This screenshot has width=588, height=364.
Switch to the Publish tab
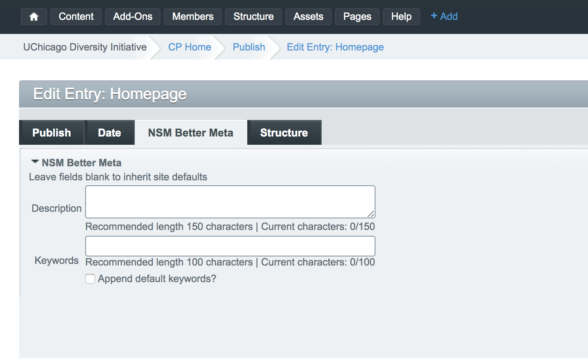tap(52, 133)
